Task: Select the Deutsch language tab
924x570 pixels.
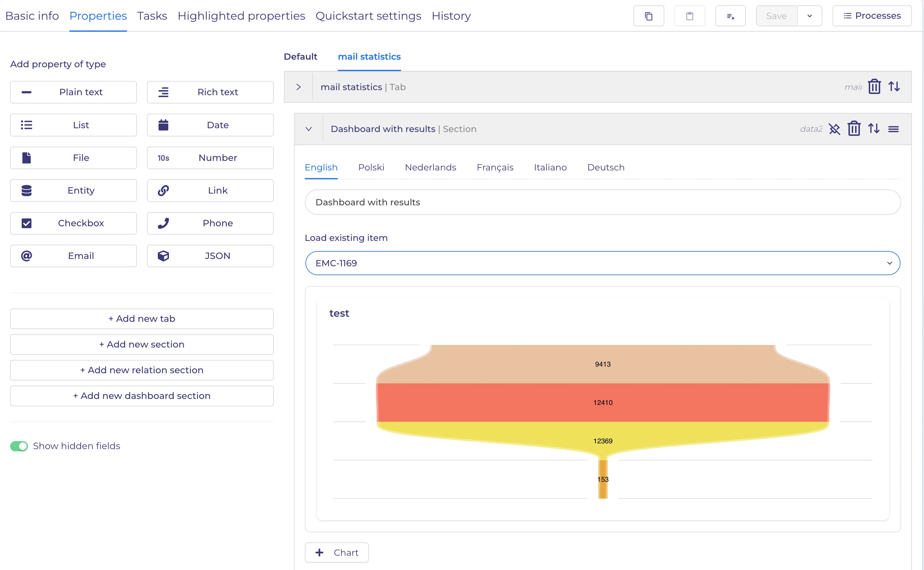Action: click(x=606, y=167)
